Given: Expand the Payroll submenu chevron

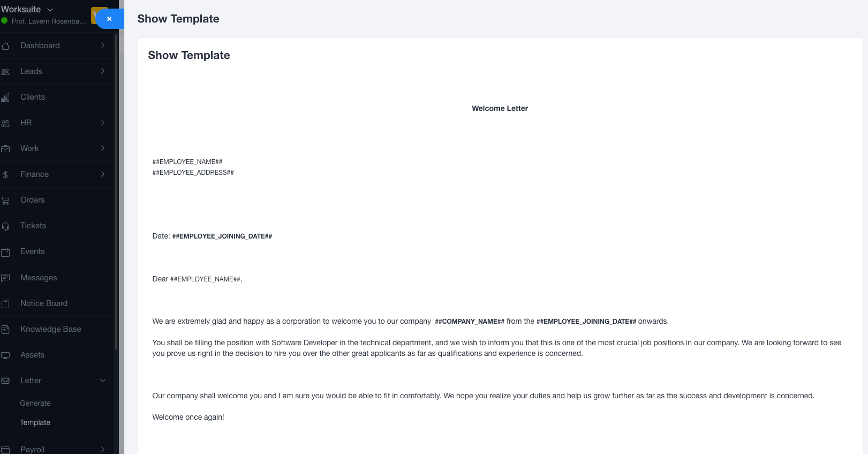Looking at the screenshot, I should (x=103, y=450).
